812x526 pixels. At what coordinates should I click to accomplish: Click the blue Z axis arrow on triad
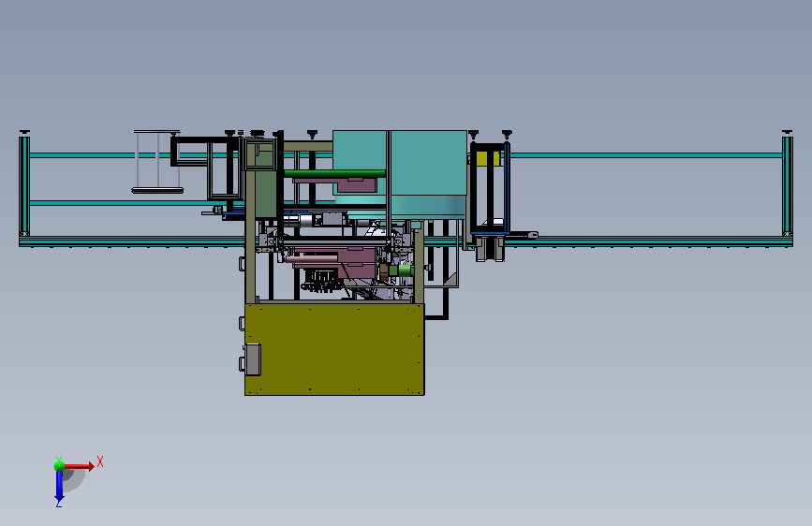tap(59, 487)
